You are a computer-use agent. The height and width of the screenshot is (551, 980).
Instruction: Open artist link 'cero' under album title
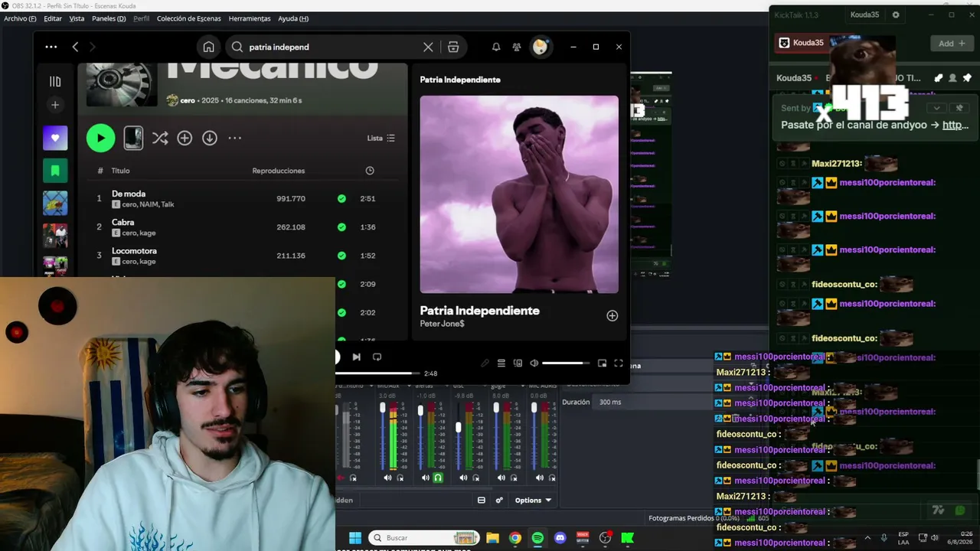coord(188,100)
